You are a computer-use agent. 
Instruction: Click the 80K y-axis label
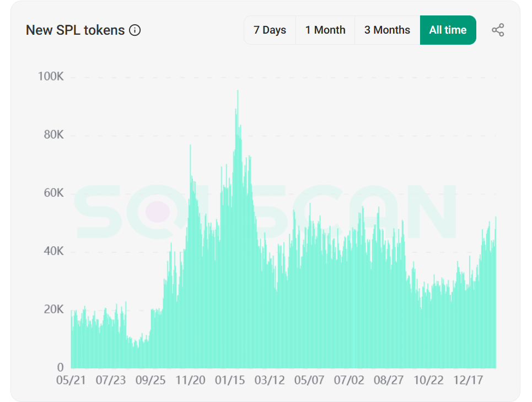[x=53, y=135]
